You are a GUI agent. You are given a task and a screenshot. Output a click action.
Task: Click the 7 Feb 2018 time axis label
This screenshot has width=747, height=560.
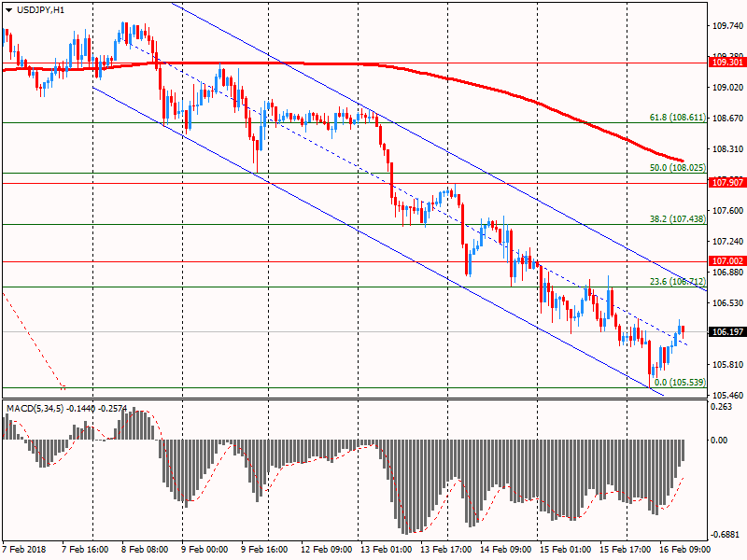tap(24, 550)
